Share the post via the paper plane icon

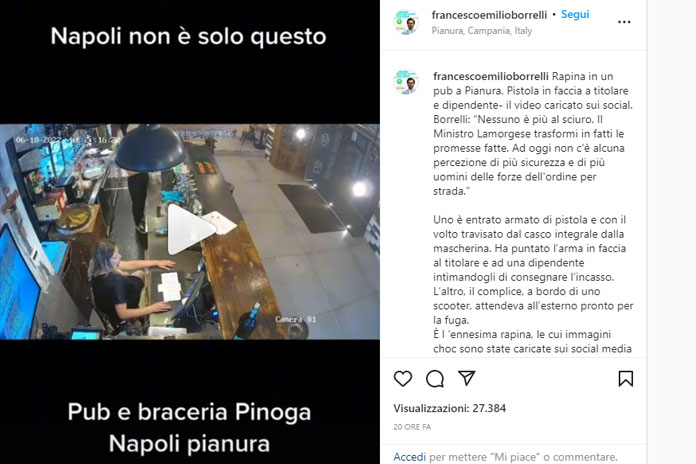click(x=467, y=378)
